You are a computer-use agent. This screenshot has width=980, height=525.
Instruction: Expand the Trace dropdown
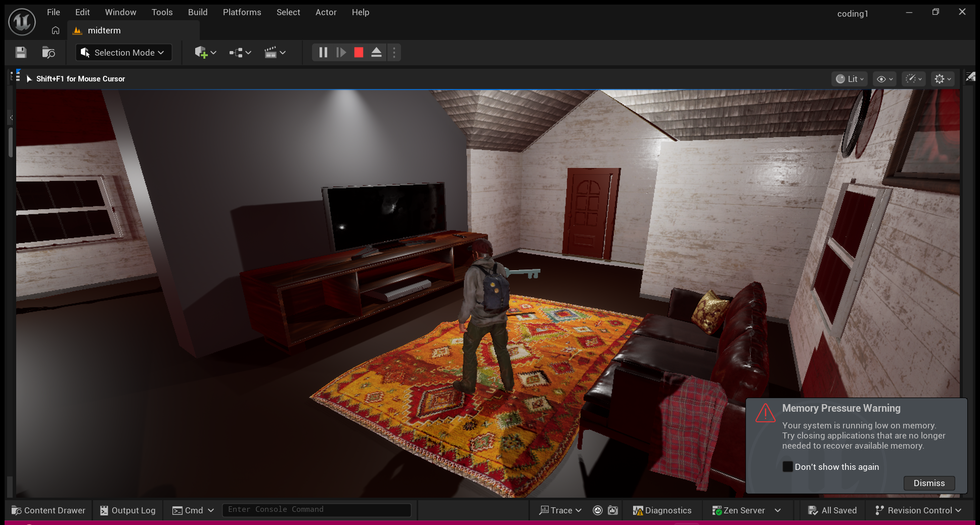(x=560, y=510)
